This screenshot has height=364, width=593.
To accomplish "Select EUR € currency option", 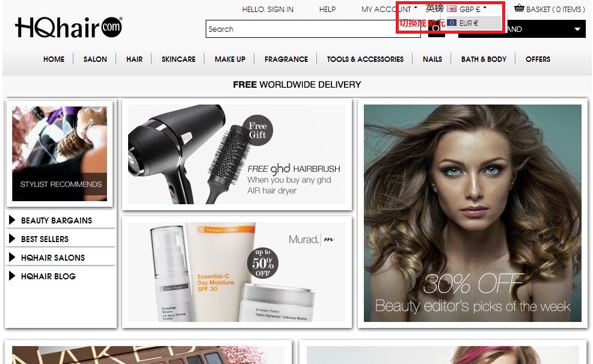I will click(473, 23).
